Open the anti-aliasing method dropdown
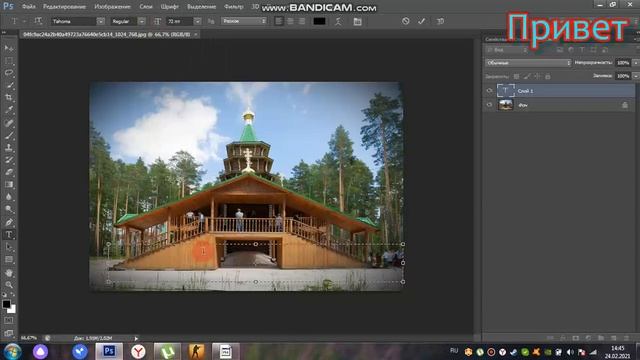Viewport: 640px width, 360px height. point(244,21)
